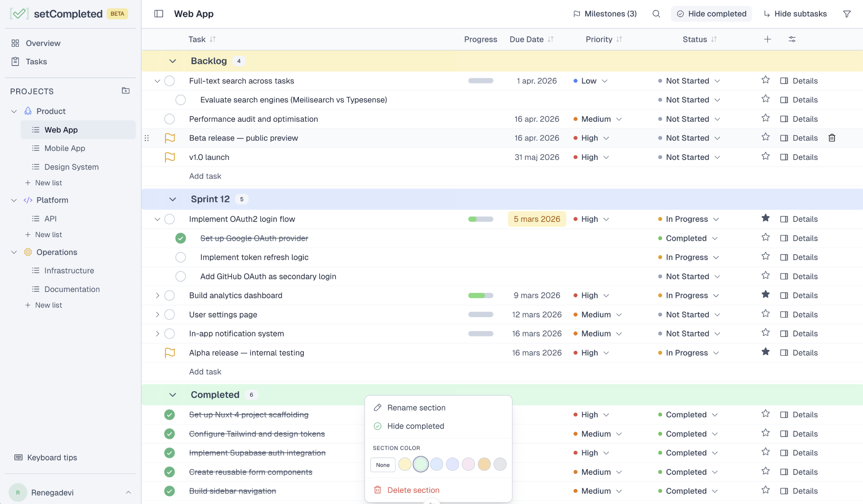Viewport: 863px width, 504px height.
Task: Pick the yellow section color swatch
Action: tap(405, 464)
